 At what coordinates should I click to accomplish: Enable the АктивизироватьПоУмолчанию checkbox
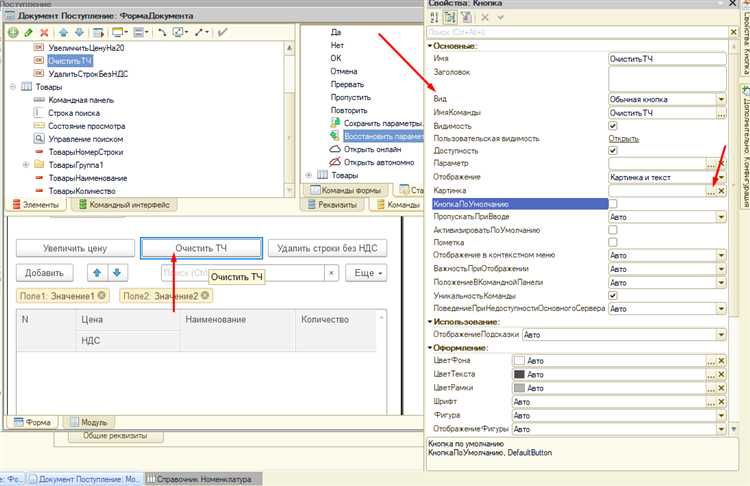click(613, 230)
